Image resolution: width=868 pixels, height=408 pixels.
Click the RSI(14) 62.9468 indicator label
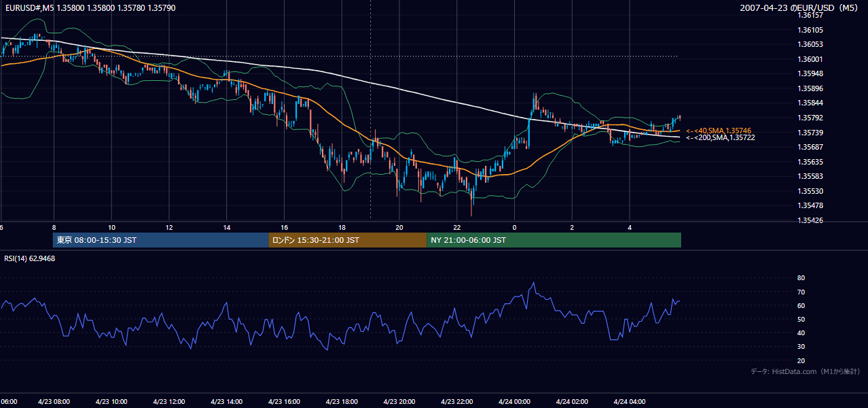[x=30, y=258]
